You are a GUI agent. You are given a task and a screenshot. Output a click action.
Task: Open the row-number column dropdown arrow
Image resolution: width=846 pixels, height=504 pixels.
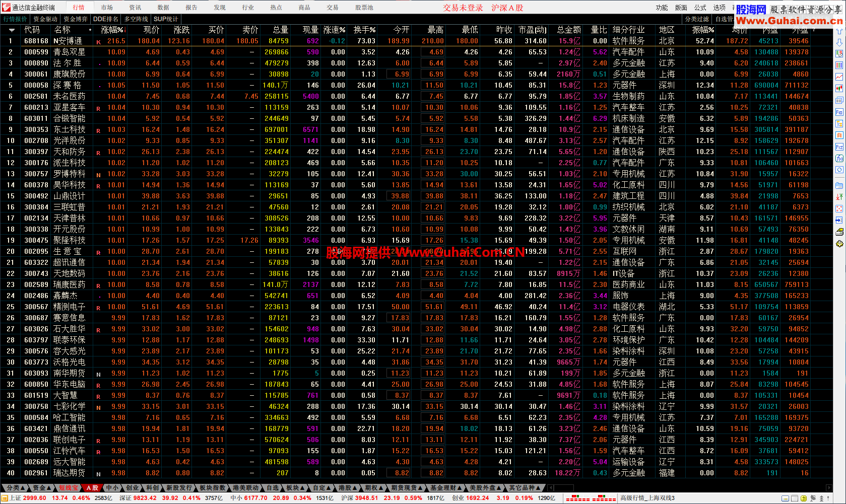11,30
